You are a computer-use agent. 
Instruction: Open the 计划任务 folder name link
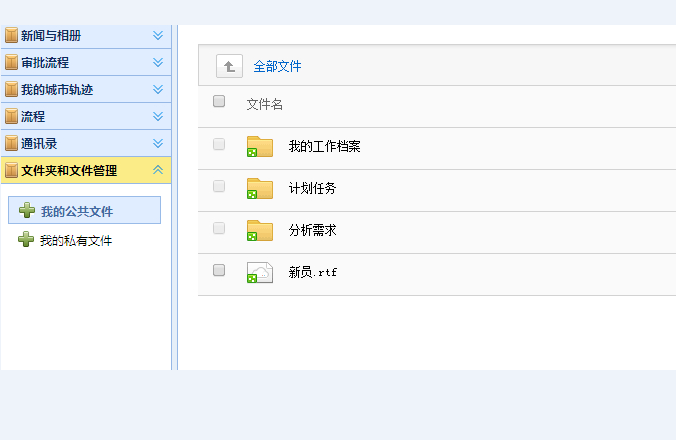click(312, 188)
